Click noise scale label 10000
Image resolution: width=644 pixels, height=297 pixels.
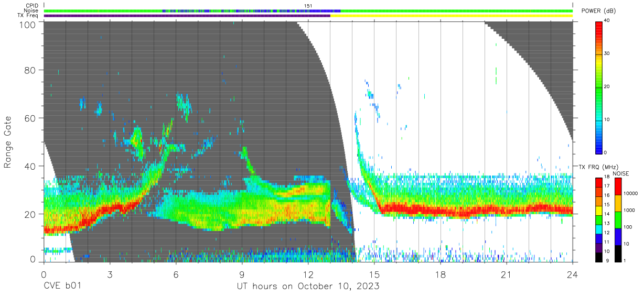630,194
